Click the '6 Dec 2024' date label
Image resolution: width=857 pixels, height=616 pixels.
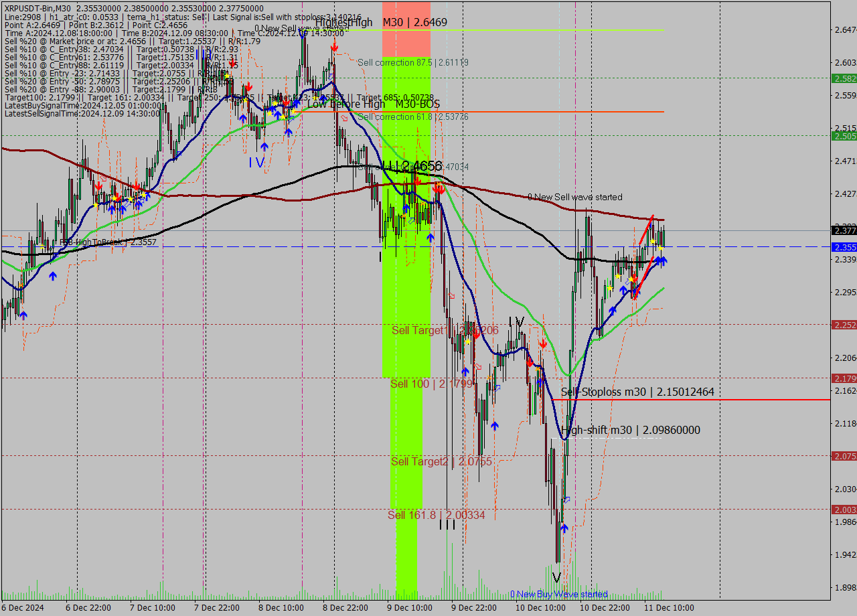[x=23, y=608]
